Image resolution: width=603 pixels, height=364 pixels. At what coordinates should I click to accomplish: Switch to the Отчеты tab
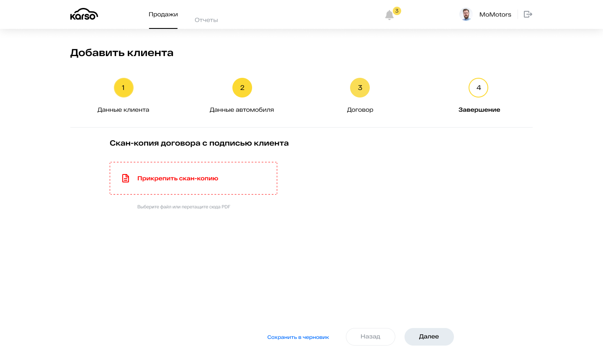click(206, 20)
